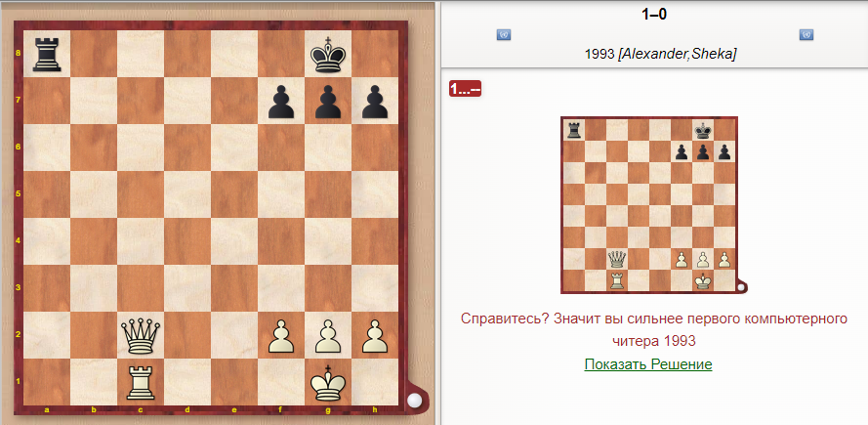Click the 1–0 result text

coord(654,15)
